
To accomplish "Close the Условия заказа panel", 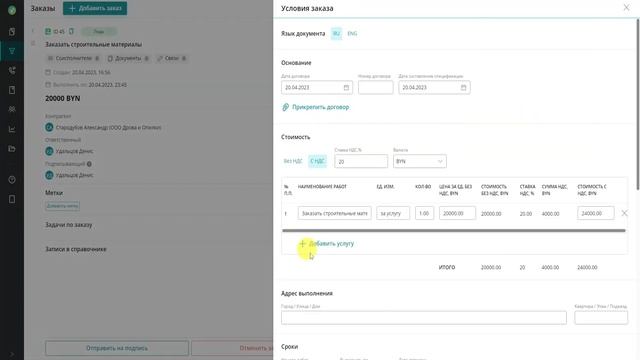I will [626, 7].
